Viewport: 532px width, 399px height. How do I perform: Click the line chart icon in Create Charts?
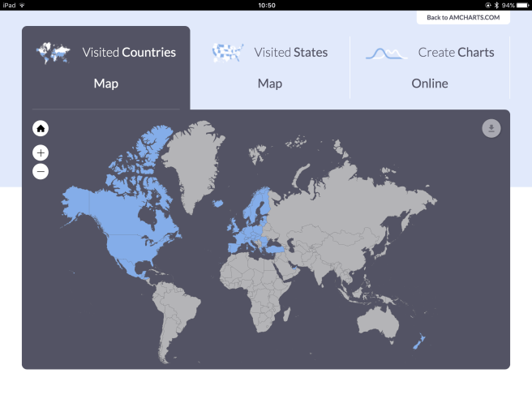pyautogui.click(x=385, y=54)
